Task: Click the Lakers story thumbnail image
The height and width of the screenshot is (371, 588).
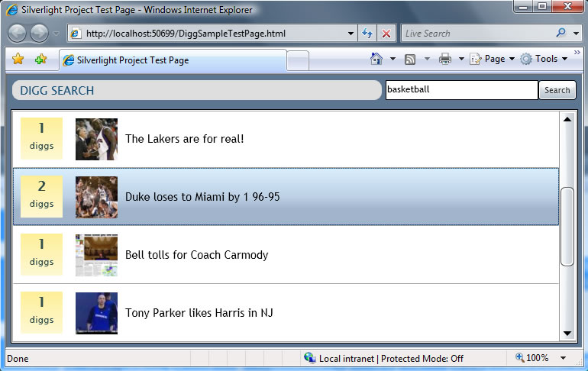Action: pos(96,139)
